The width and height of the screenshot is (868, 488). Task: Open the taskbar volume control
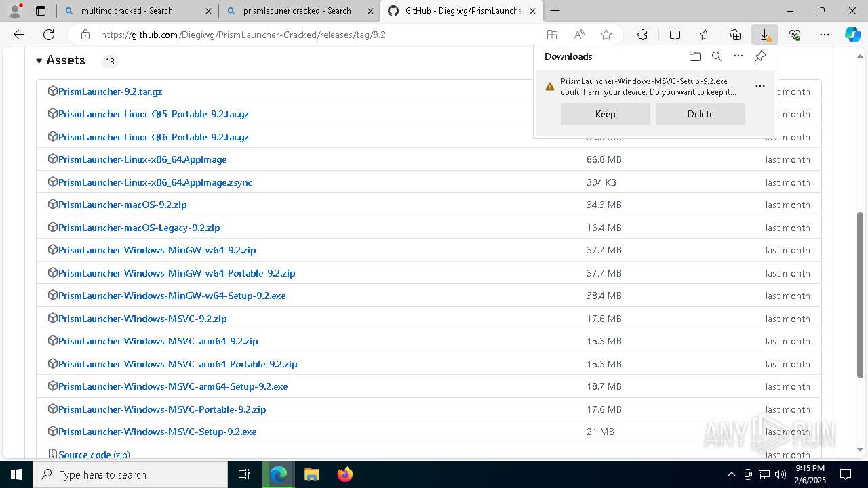click(781, 474)
